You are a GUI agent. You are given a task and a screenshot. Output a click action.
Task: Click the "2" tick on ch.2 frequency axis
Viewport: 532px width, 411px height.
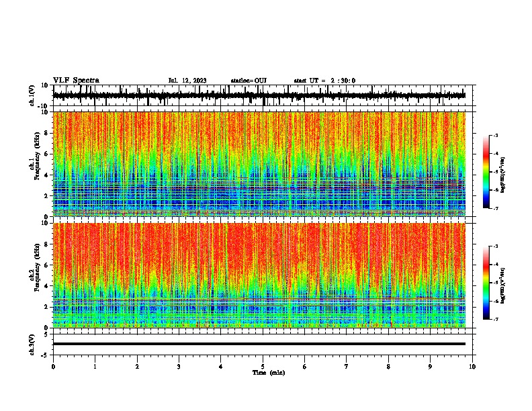[x=47, y=307]
